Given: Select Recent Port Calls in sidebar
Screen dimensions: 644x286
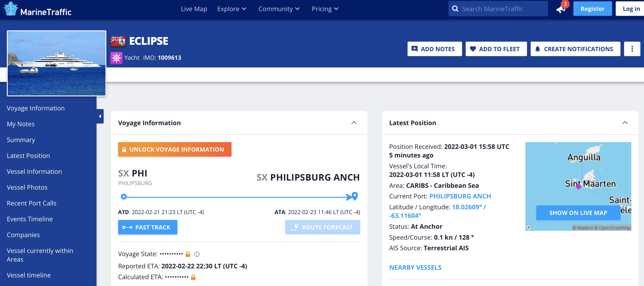Looking at the screenshot, I should click(x=31, y=203).
